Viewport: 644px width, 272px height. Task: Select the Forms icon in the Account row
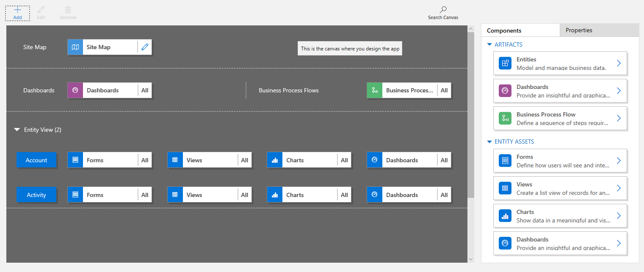coord(75,160)
